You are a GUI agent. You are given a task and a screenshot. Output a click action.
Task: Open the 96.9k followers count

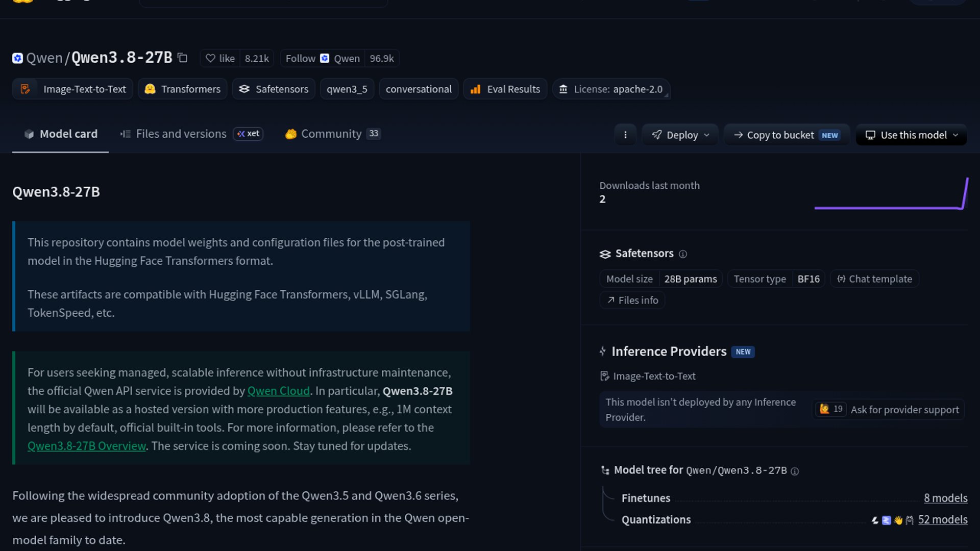pos(382,59)
